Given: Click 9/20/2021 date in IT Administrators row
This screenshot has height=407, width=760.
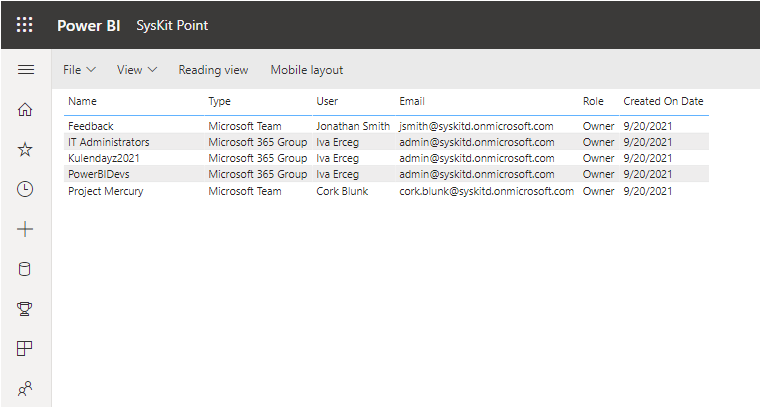Looking at the screenshot, I should coord(648,142).
